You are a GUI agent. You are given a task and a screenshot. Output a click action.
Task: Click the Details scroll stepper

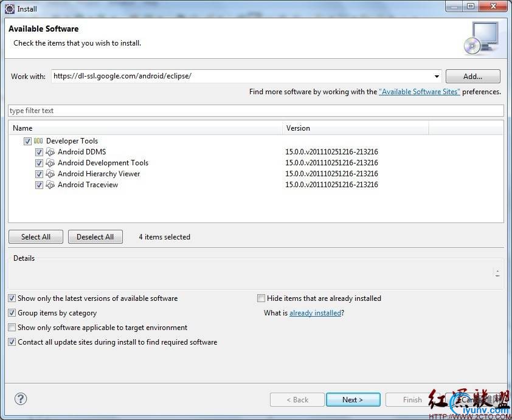coord(497,273)
